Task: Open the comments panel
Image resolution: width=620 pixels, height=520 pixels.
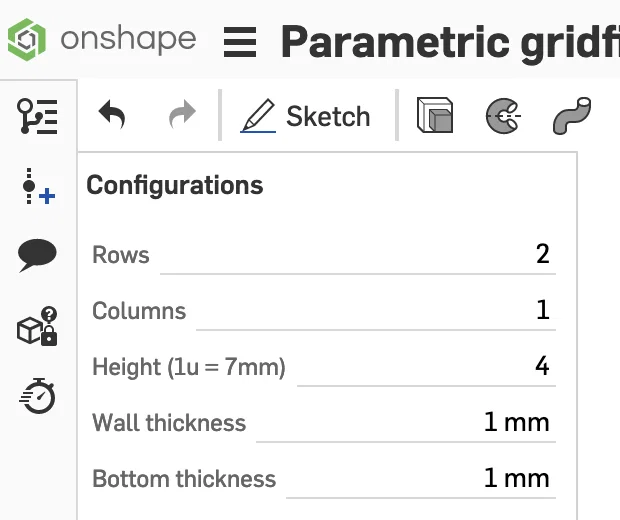Action: 38,256
